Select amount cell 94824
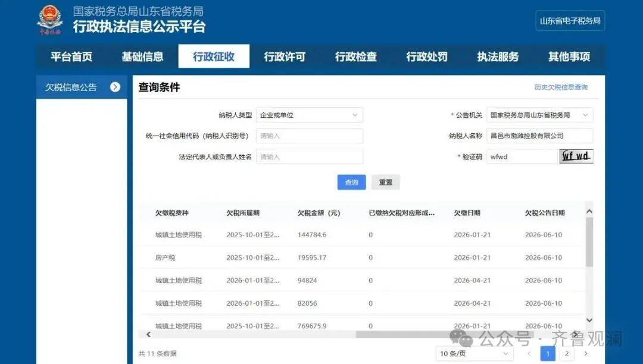This screenshot has height=364, width=643. coord(307,281)
